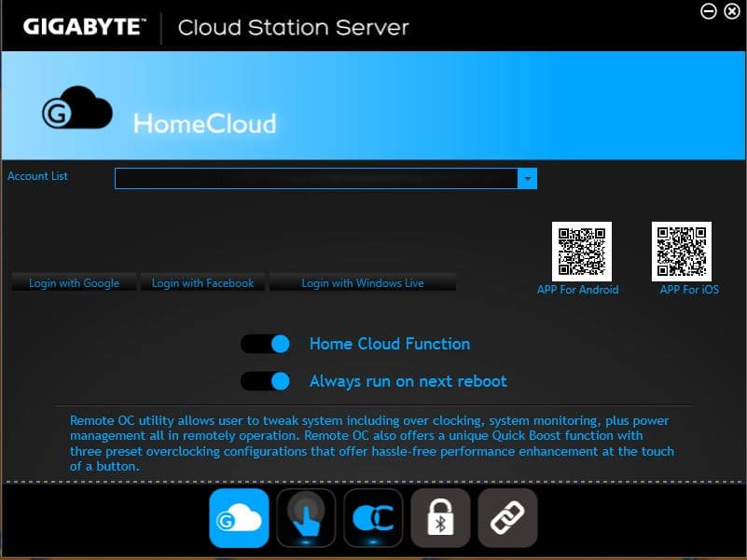Image resolution: width=747 pixels, height=560 pixels.
Task: Select the Bluetooth lock Auto Green icon
Action: 440,518
